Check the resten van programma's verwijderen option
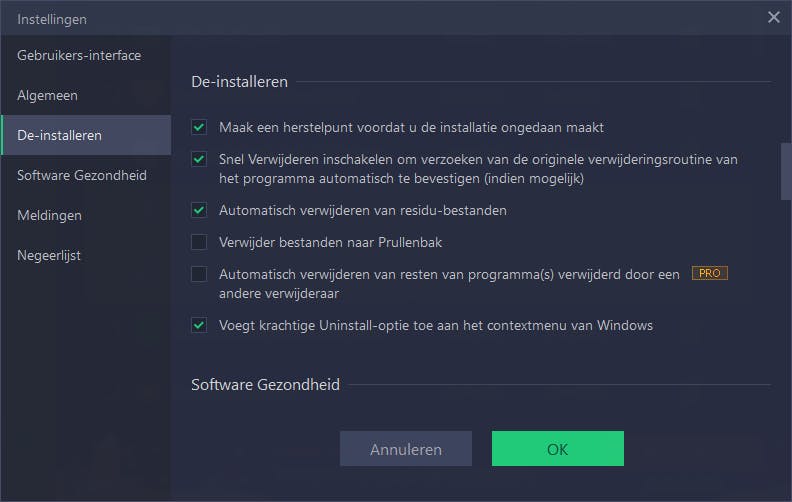The height and width of the screenshot is (502, 792). [199, 274]
